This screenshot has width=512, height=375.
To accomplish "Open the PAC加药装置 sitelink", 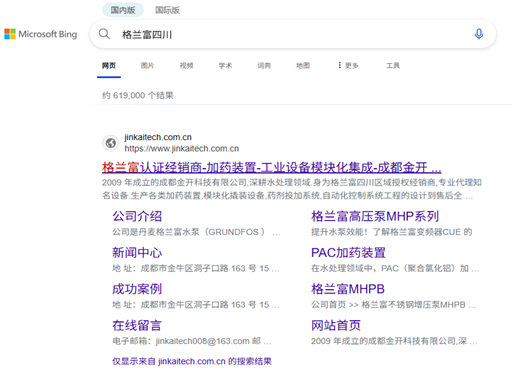I will (x=348, y=253).
